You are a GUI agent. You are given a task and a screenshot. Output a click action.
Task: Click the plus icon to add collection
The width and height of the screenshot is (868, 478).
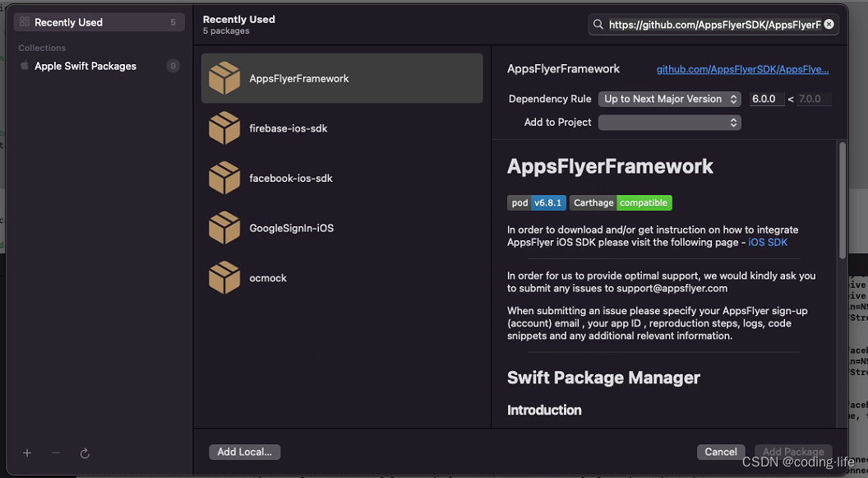point(26,453)
